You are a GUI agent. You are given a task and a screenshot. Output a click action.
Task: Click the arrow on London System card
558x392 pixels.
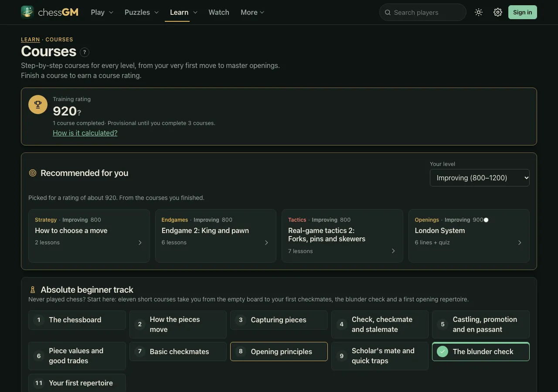coord(520,243)
